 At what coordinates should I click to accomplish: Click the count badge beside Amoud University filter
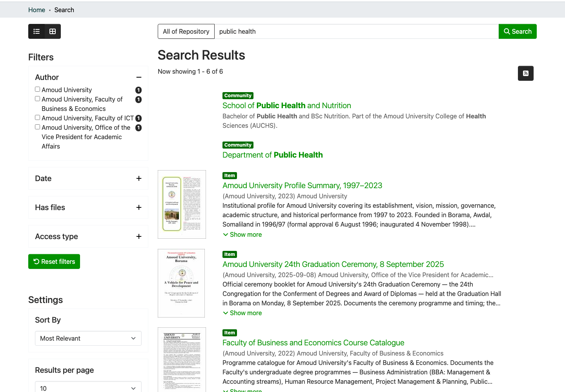(139, 90)
